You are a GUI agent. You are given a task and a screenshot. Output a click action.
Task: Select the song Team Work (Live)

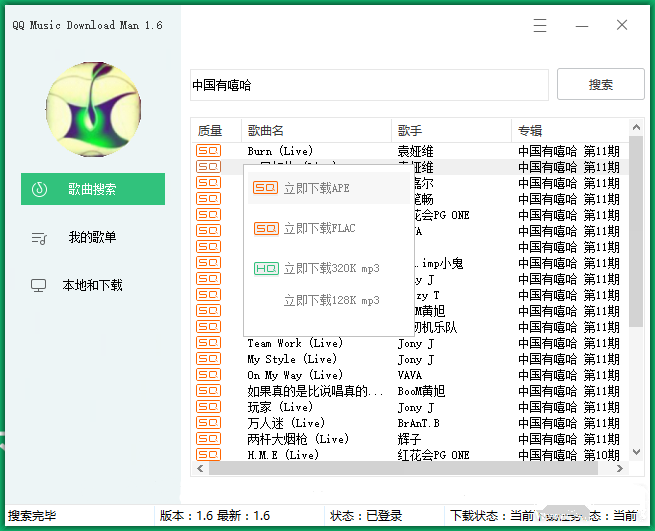[x=295, y=343]
